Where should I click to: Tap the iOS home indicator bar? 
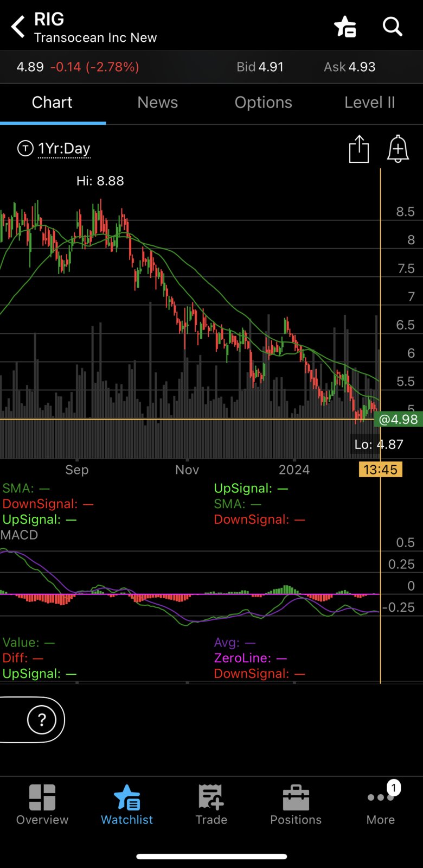(211, 857)
